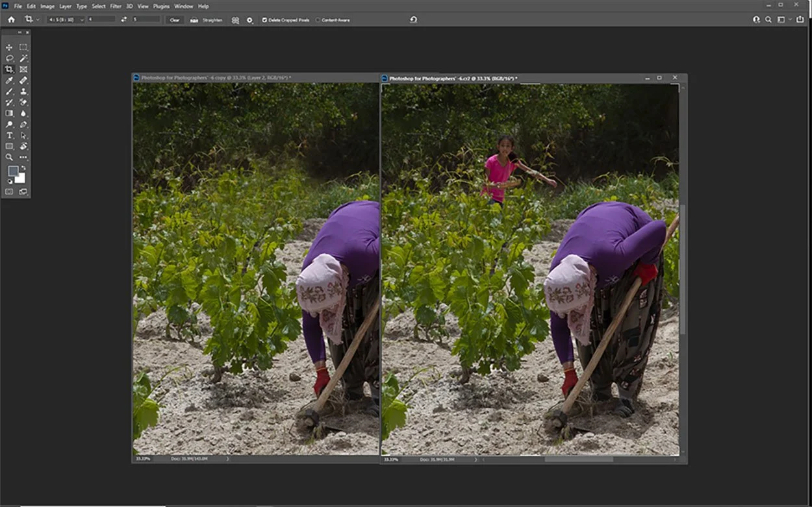Click the crop width field showing 4
The image size is (812, 507).
[x=101, y=19]
